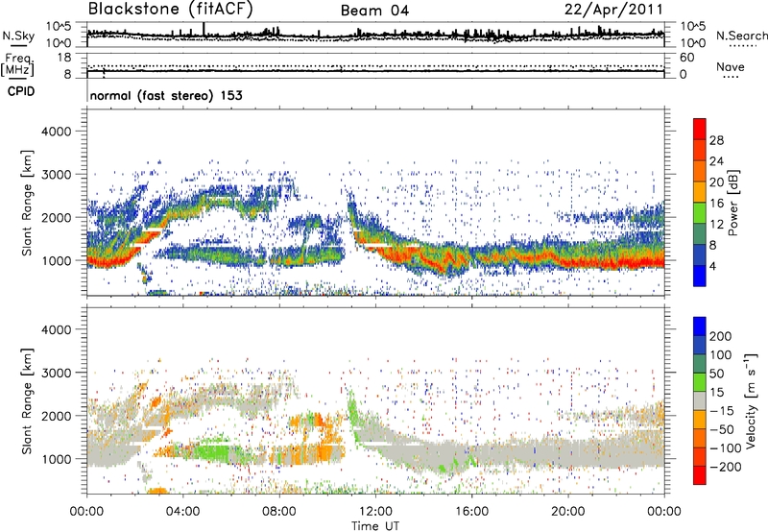Image resolution: width=768 pixels, height=532 pixels.
Task: Click the Velocity [m s⁻¹] colorbar label
Action: pyautogui.click(x=751, y=400)
